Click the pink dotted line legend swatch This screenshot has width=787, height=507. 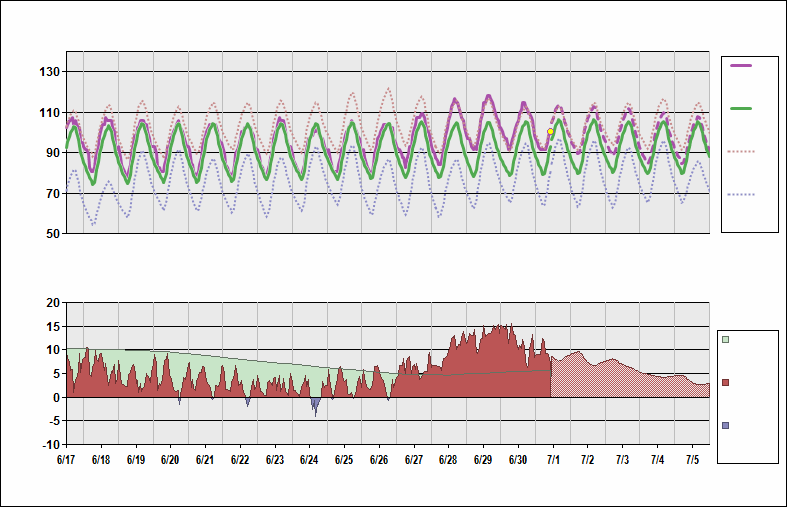tap(741, 151)
